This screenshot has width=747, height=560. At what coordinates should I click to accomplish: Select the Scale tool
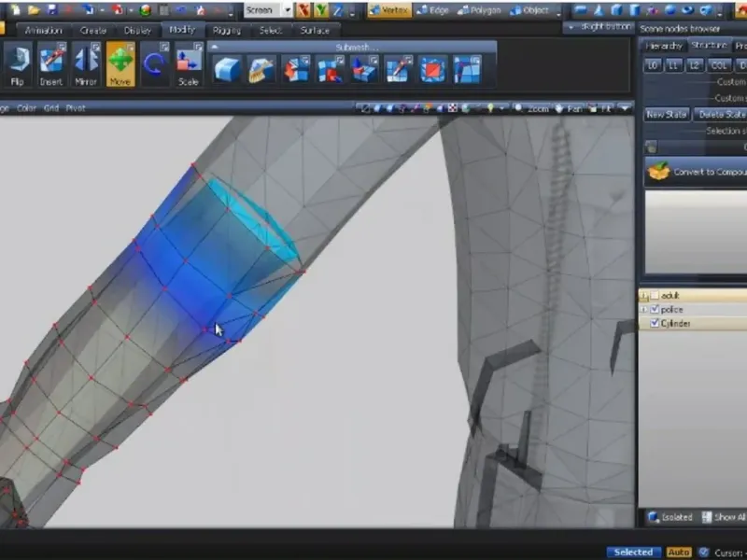(189, 65)
